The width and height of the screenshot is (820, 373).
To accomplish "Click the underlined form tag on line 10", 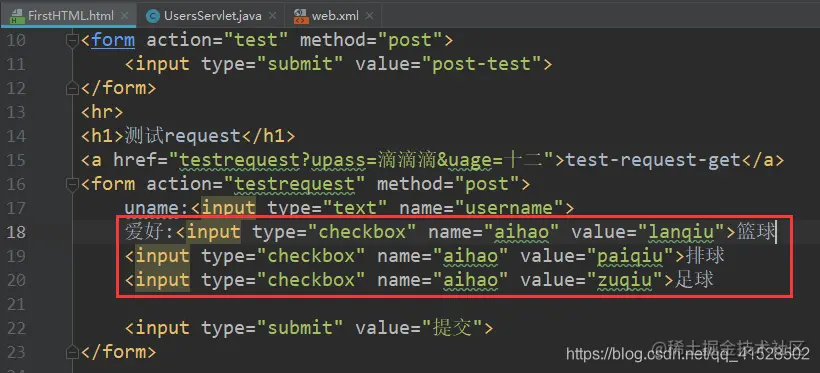I will [113, 40].
